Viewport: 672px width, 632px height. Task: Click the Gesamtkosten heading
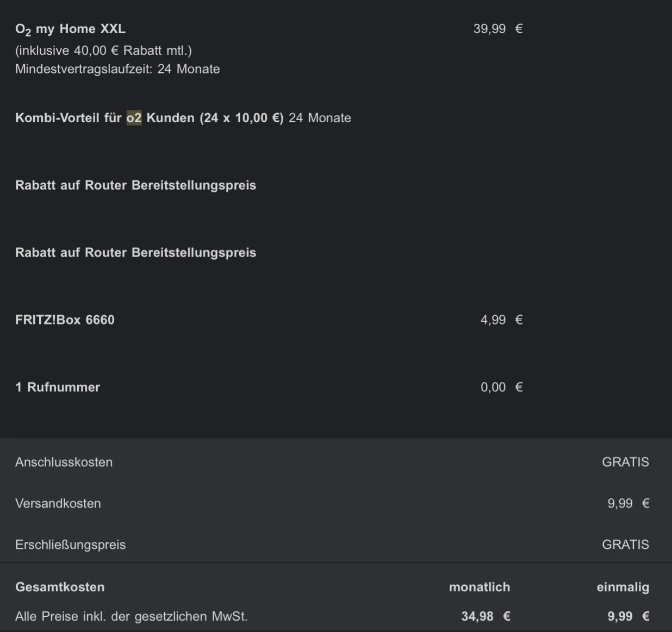point(60,587)
